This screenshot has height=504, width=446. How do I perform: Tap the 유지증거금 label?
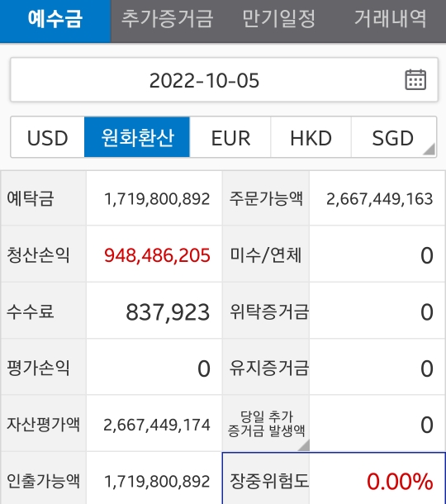tap(269, 368)
